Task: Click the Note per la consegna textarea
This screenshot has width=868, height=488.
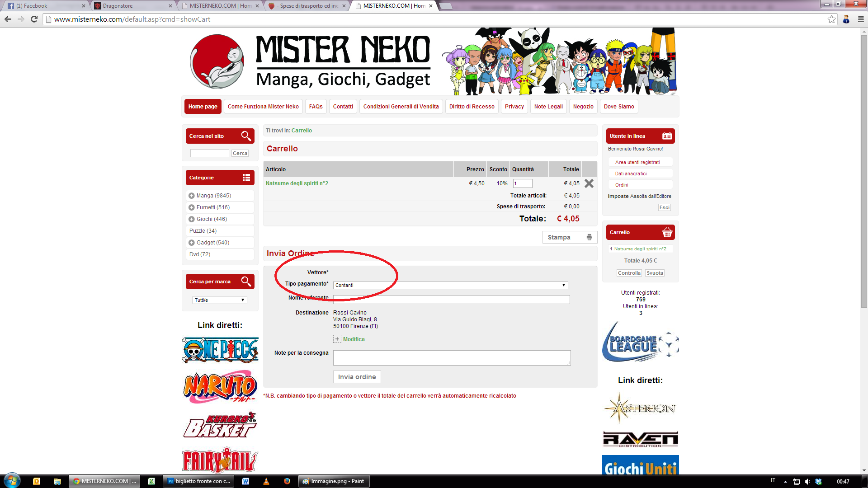Action: tap(452, 358)
